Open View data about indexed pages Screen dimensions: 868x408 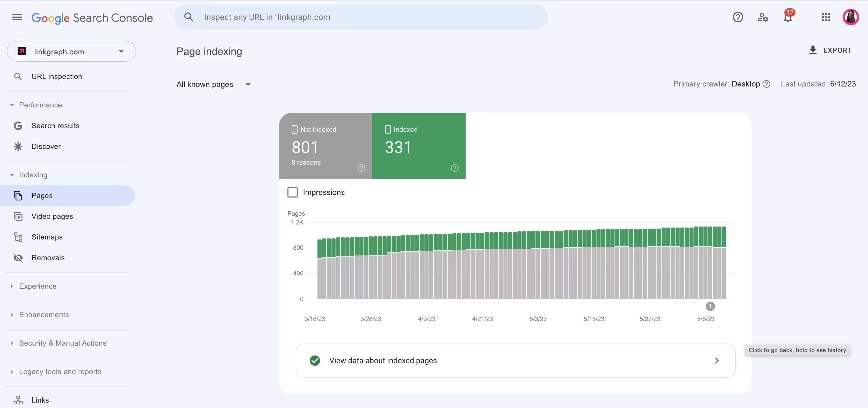pos(515,361)
